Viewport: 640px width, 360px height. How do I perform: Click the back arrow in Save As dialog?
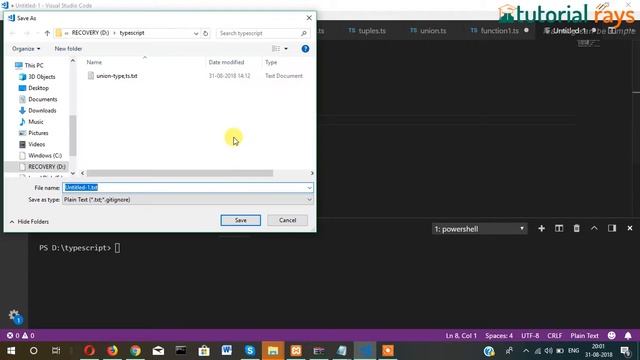pyautogui.click(x=12, y=33)
